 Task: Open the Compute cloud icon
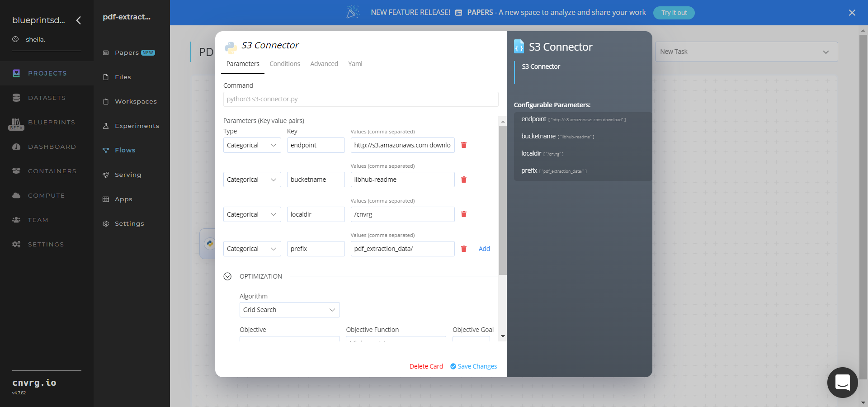click(16, 195)
